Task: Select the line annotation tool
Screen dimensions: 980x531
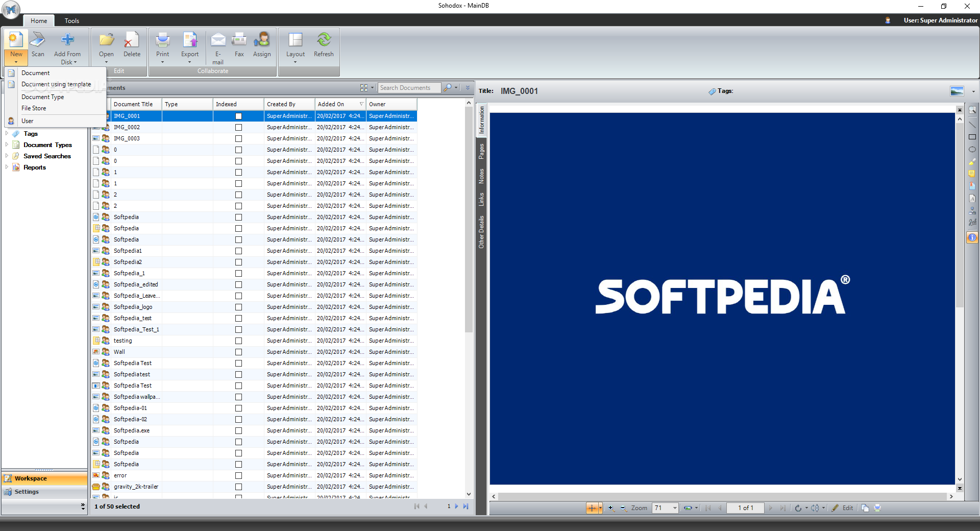Action: point(972,124)
